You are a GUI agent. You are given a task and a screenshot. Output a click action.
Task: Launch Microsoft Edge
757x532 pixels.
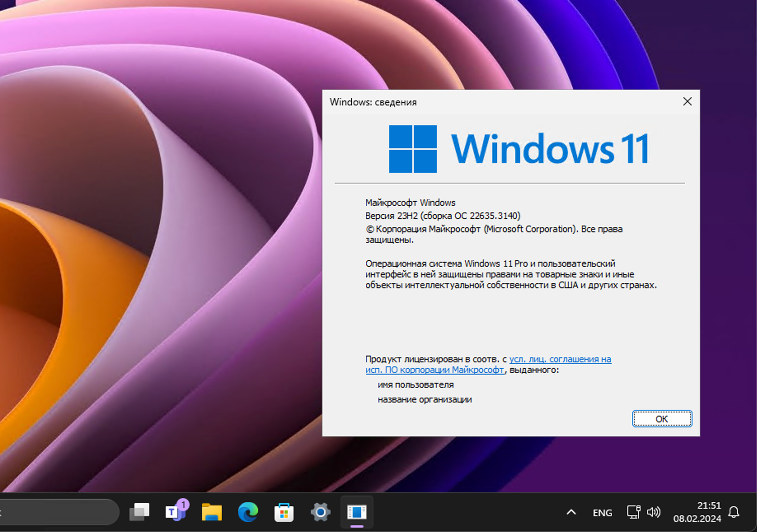248,512
